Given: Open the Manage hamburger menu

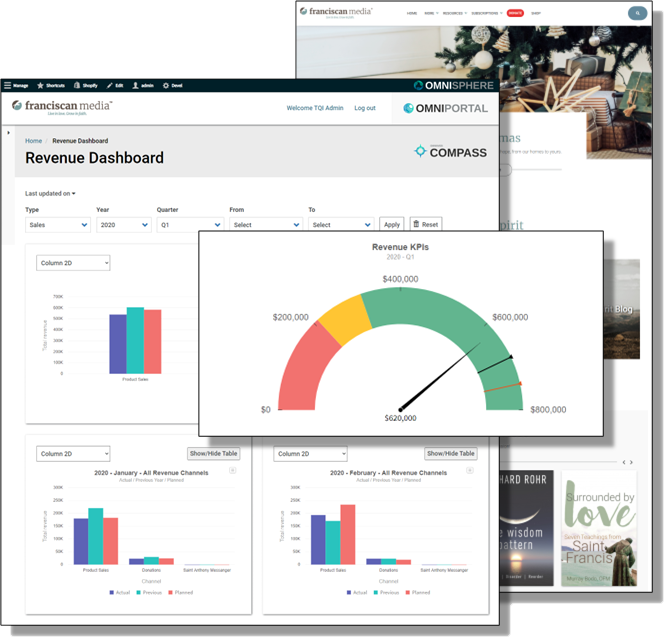Looking at the screenshot, I should tap(16, 86).
